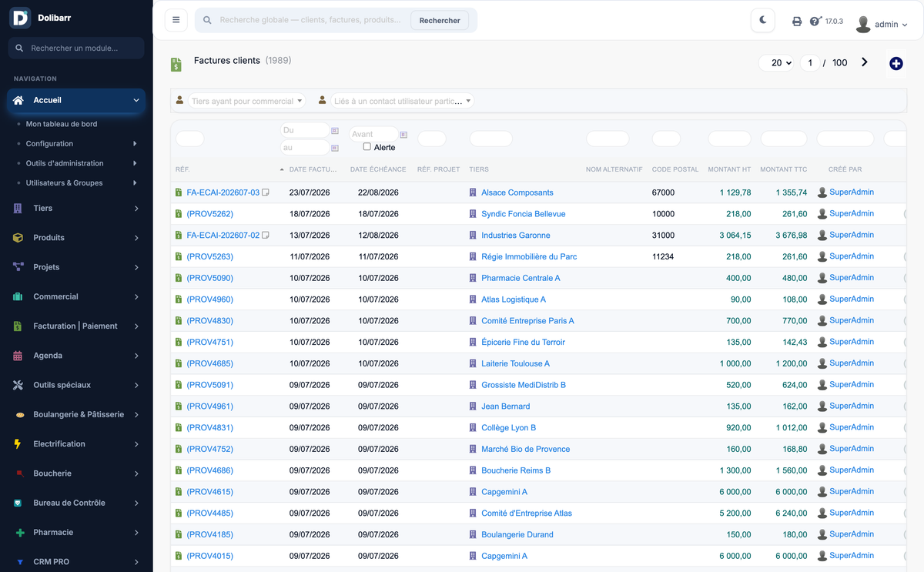Click the Dolibarr logo icon
This screenshot has width=924, height=572.
(19, 18)
